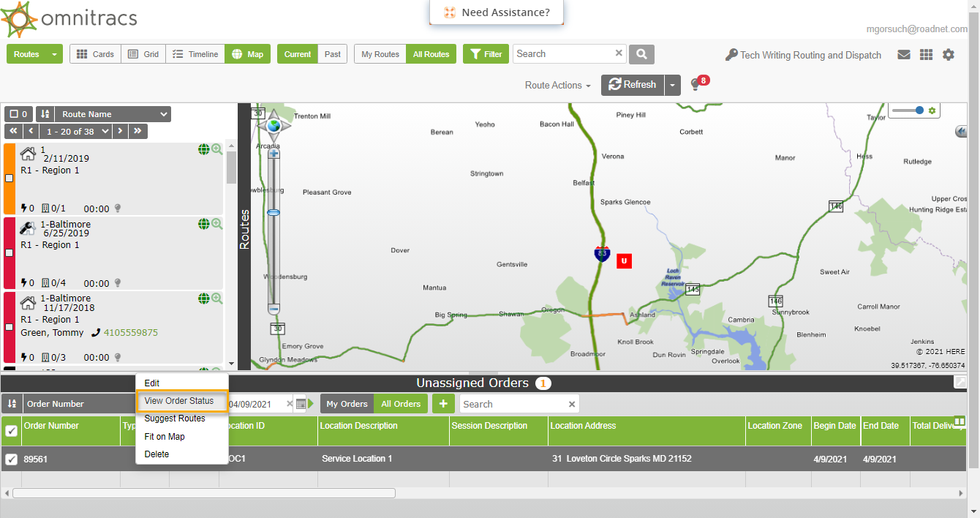Click green plus add order button

tap(442, 404)
